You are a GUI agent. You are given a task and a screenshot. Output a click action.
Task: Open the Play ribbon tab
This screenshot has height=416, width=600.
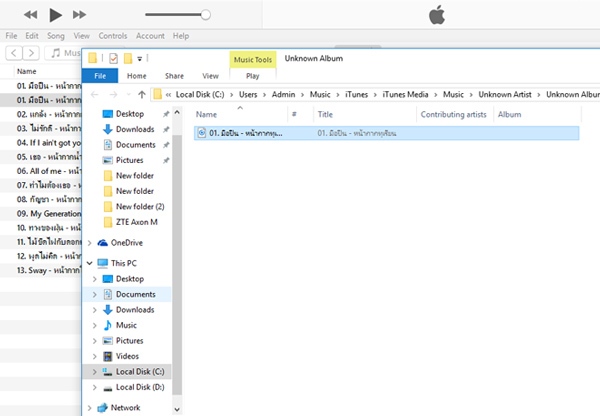coord(253,76)
